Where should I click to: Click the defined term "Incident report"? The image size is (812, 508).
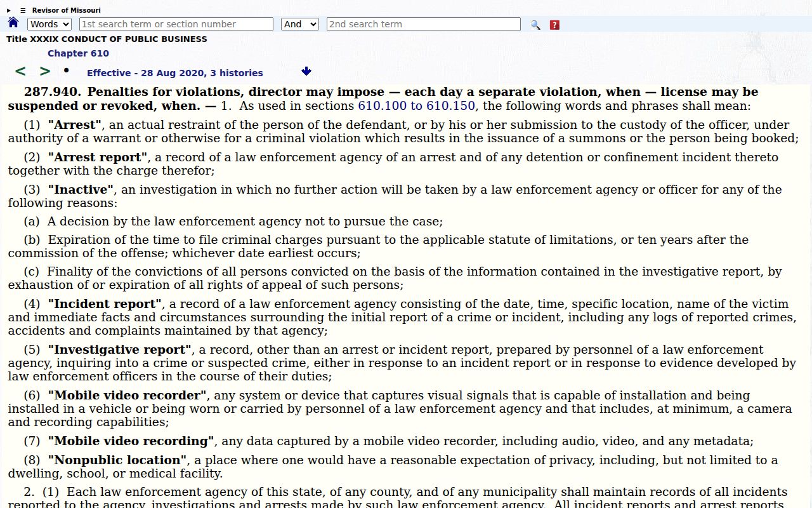tap(105, 304)
